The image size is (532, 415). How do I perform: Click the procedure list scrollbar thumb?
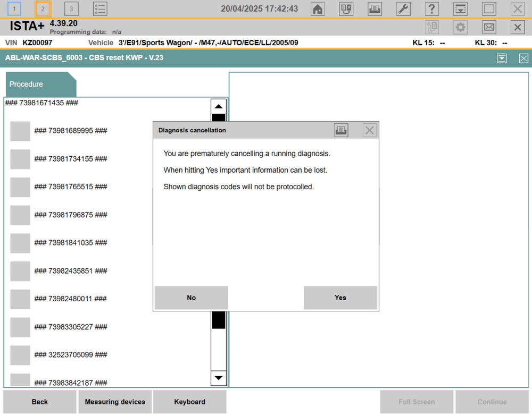pyautogui.click(x=219, y=319)
